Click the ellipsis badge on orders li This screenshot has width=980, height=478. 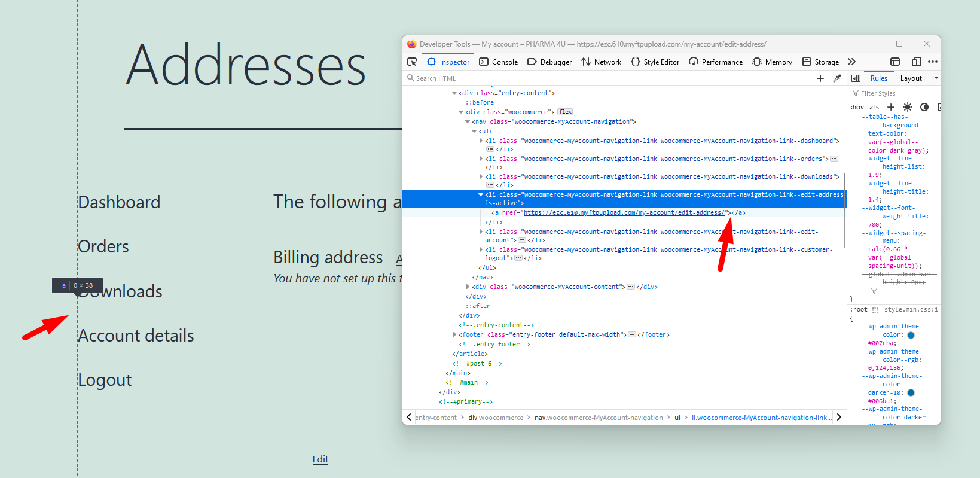click(834, 159)
